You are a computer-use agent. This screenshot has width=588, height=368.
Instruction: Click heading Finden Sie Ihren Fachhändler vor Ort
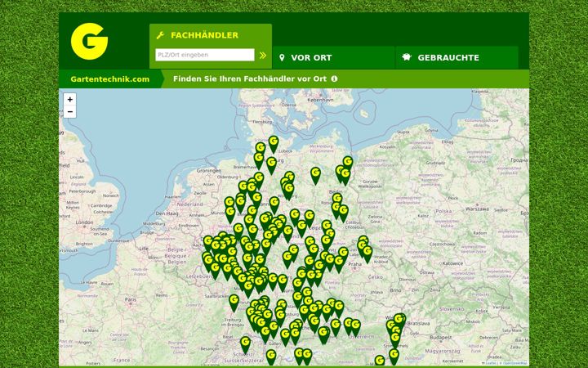coord(250,79)
